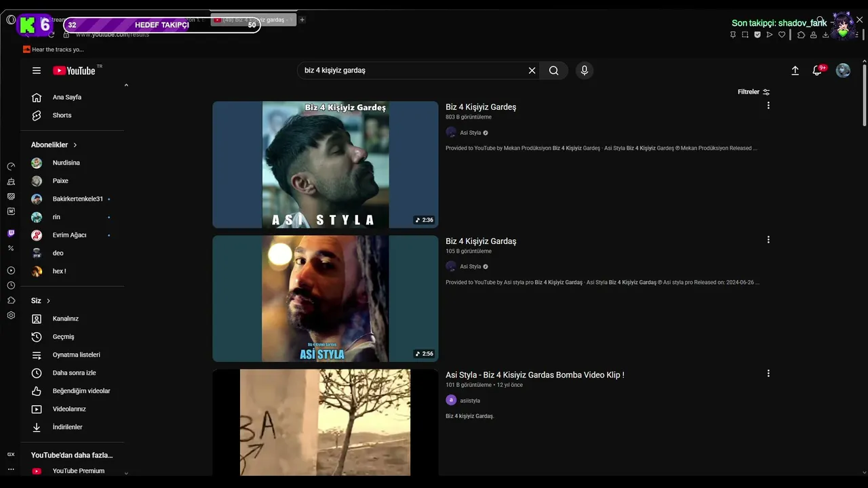Click the page scrollbar on the right
The height and width of the screenshot is (488, 868).
(x=865, y=95)
